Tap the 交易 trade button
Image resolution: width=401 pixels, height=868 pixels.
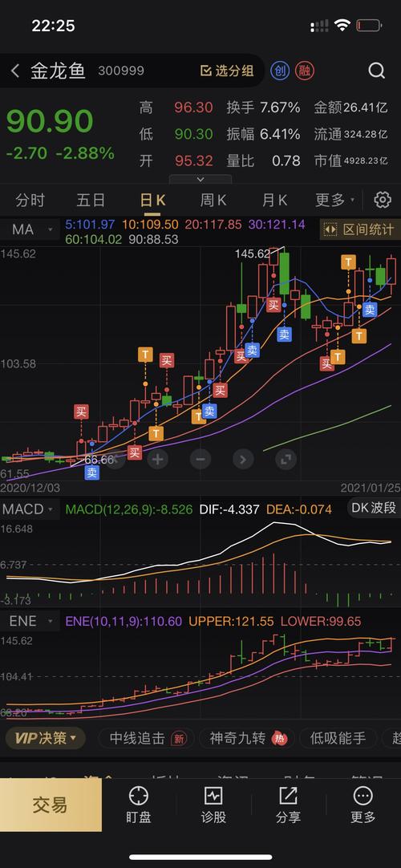pyautogui.click(x=51, y=805)
